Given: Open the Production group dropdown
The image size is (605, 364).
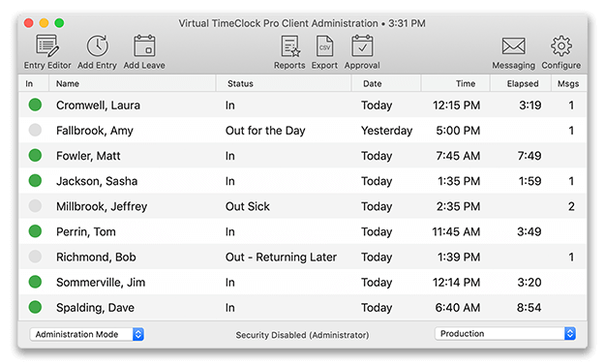Looking at the screenshot, I should click(505, 334).
